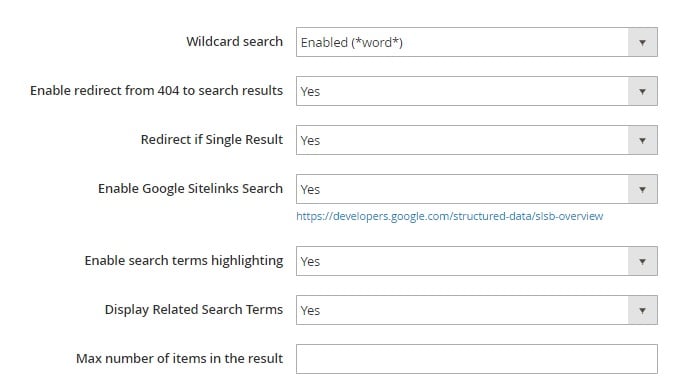Viewport: 675px width, 383px height.
Task: Click the 'Wildcard search' label
Action: tap(235, 42)
